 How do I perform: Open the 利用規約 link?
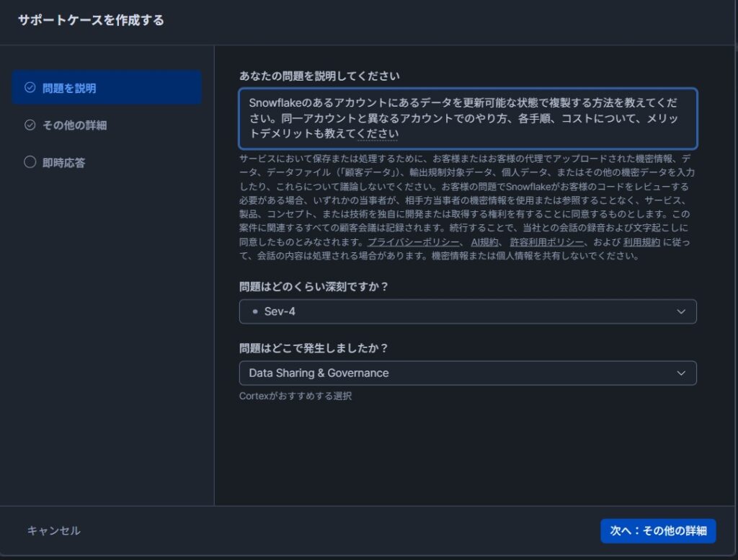[x=641, y=242]
